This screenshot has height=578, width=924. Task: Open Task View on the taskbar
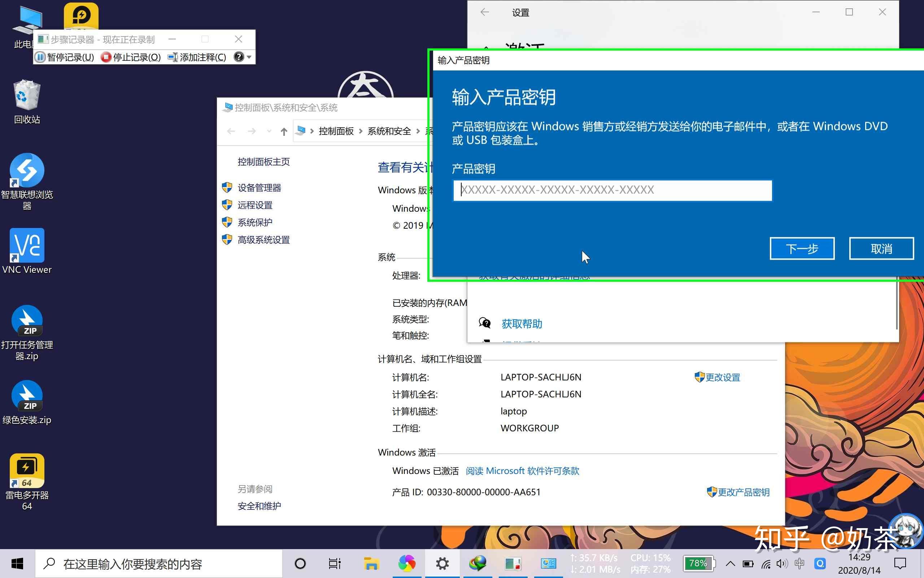click(335, 564)
